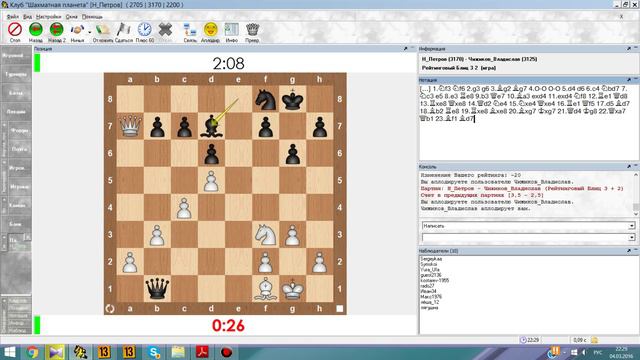
Task: Pin the Информация panel header arrow
Action: tap(629, 49)
